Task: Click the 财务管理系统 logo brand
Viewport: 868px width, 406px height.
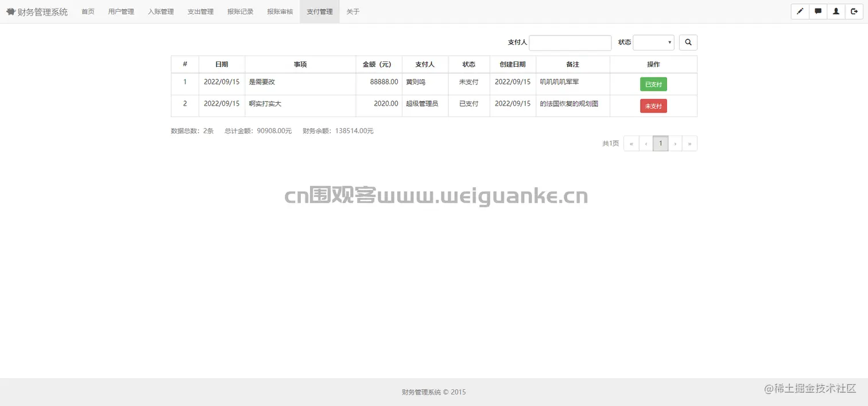Action: coord(37,11)
